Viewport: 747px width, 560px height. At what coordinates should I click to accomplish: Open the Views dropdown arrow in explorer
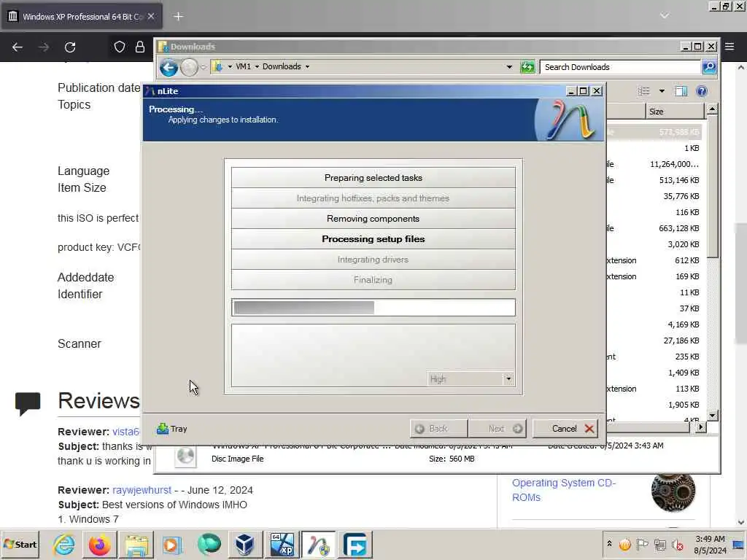662,91
